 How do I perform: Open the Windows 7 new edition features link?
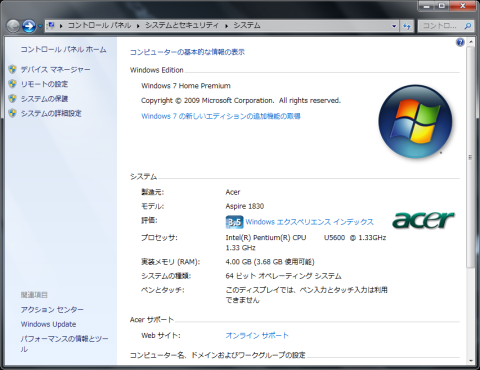[x=221, y=116]
